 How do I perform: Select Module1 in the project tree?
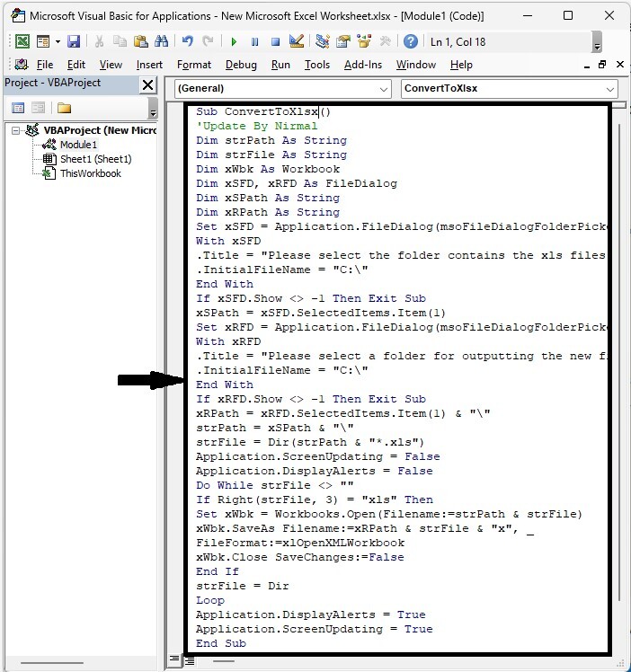78,145
